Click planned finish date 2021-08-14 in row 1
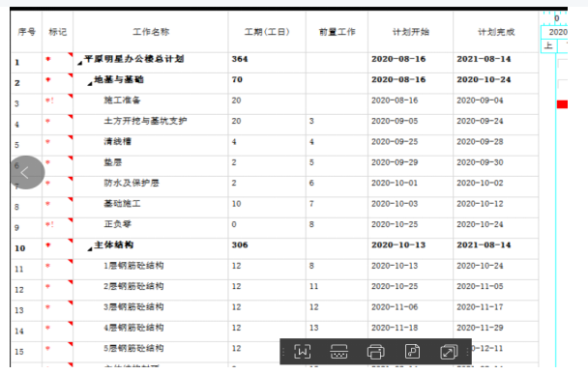 (484, 59)
